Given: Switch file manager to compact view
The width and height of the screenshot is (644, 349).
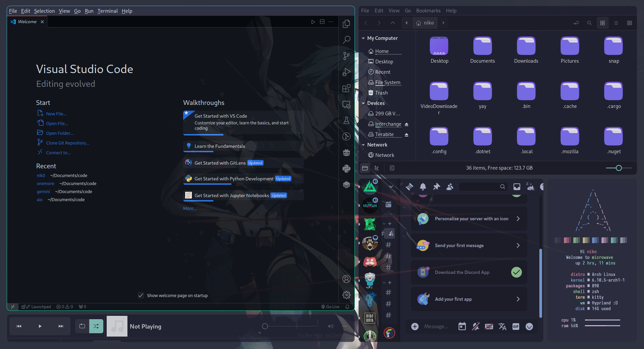Looking at the screenshot, I should pyautogui.click(x=630, y=23).
